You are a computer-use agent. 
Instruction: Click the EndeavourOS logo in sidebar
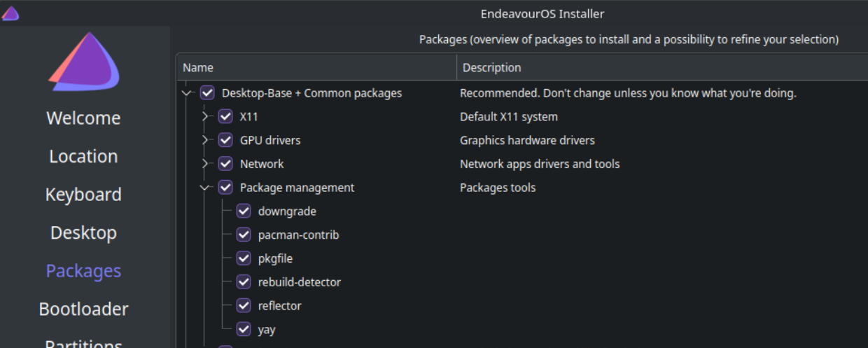click(x=83, y=62)
